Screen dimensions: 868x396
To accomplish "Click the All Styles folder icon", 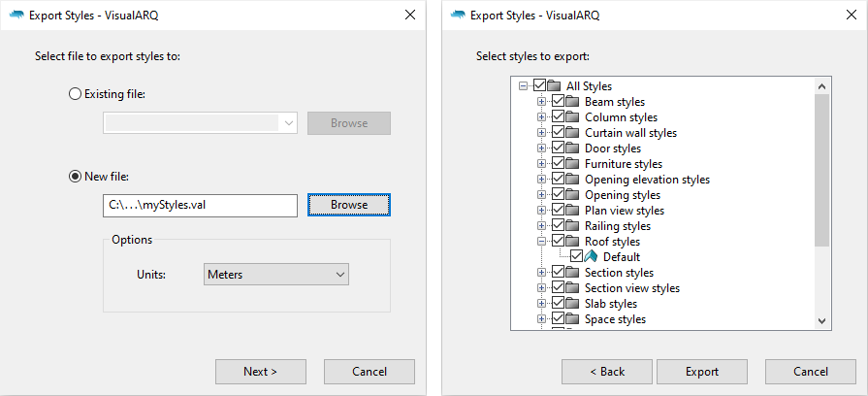I will (x=554, y=85).
